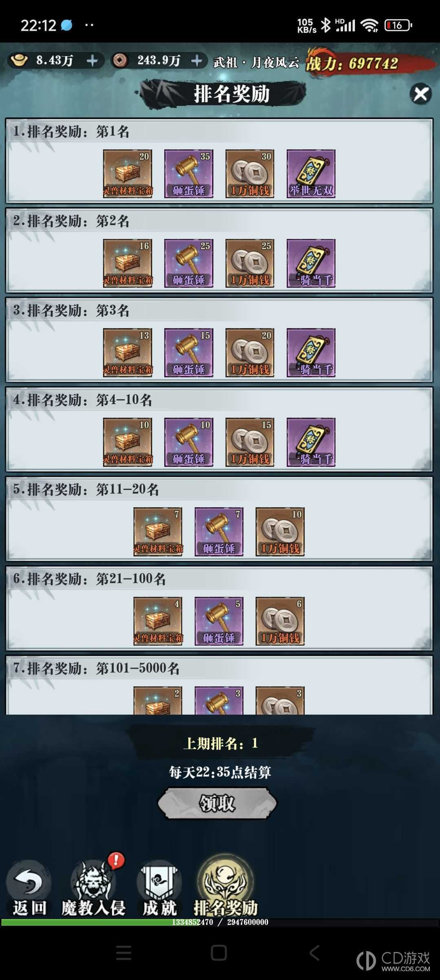Tap the experience progress bar
Image resolution: width=440 pixels, height=980 pixels.
pos(220,922)
